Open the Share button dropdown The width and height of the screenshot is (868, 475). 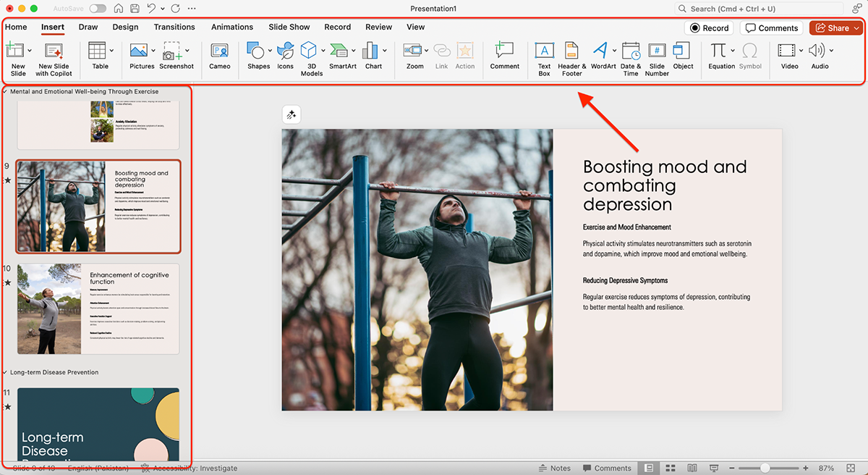pos(857,28)
